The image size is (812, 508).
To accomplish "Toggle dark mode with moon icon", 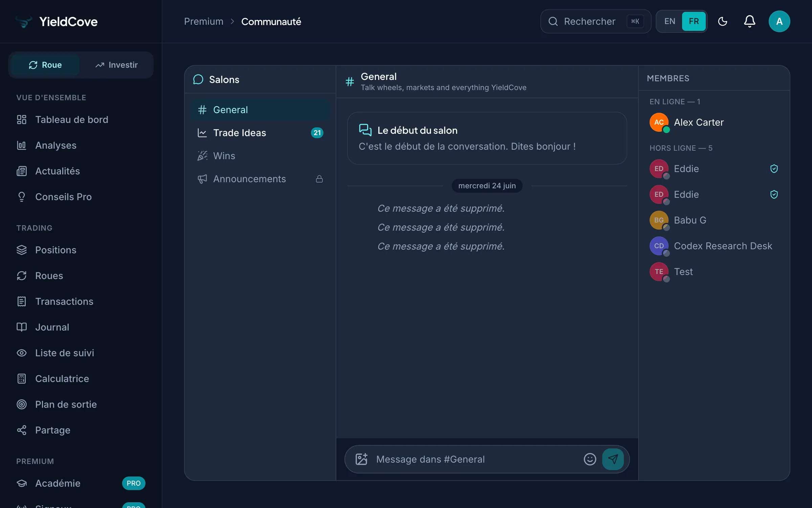I will pyautogui.click(x=723, y=21).
